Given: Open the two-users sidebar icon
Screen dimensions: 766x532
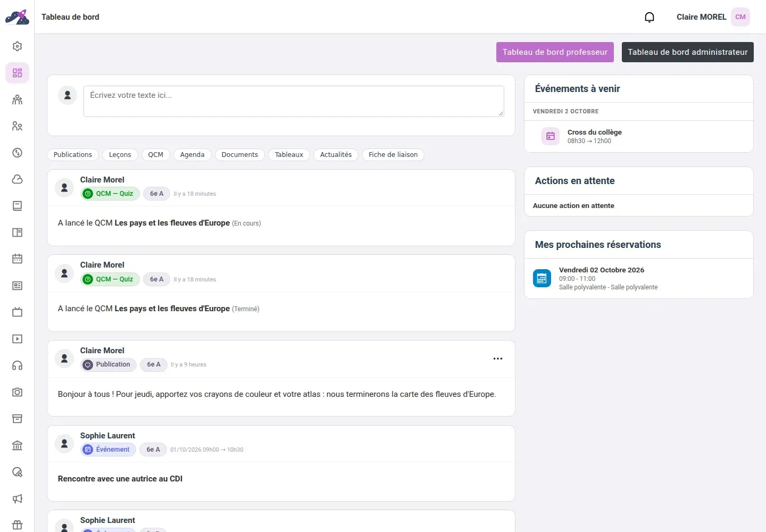Looking at the screenshot, I should point(17,126).
